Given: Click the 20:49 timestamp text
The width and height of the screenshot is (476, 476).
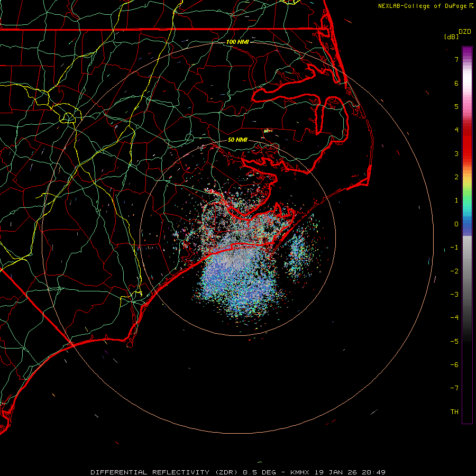Looking at the screenshot, I should click(374, 472).
